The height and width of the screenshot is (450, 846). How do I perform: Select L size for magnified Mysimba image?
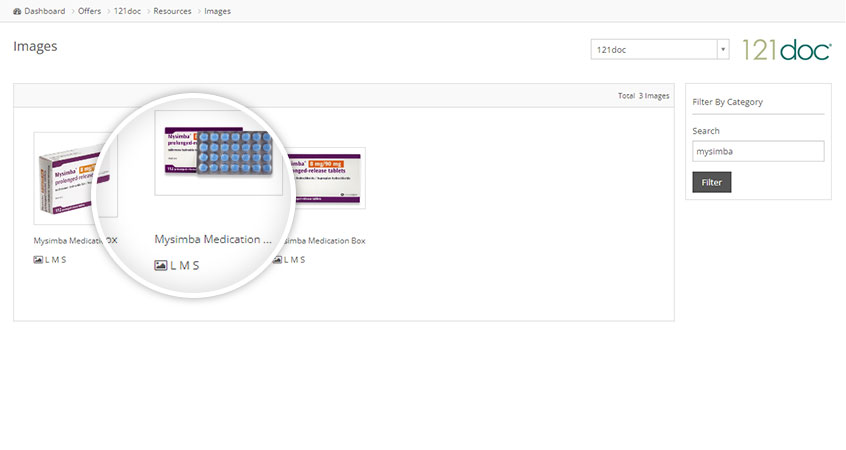click(x=173, y=265)
